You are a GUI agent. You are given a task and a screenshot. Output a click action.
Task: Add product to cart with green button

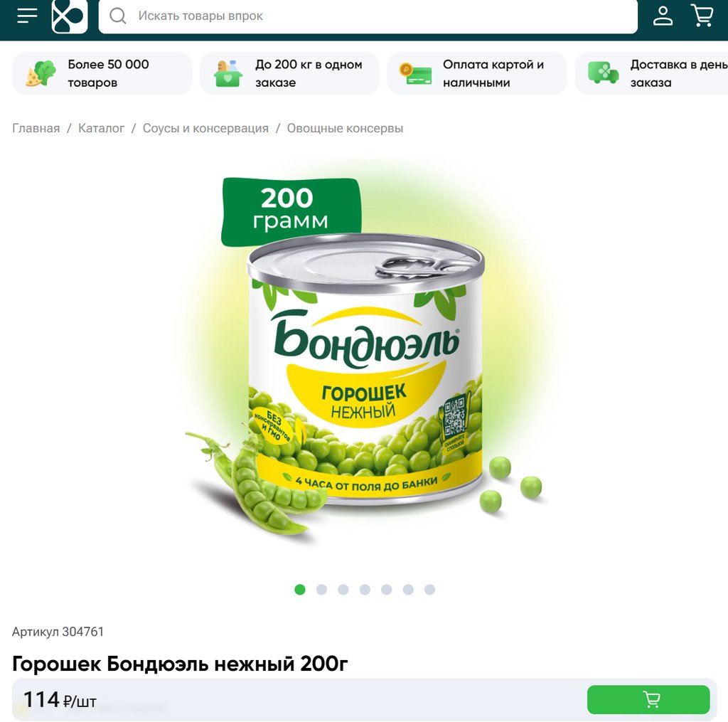(648, 699)
